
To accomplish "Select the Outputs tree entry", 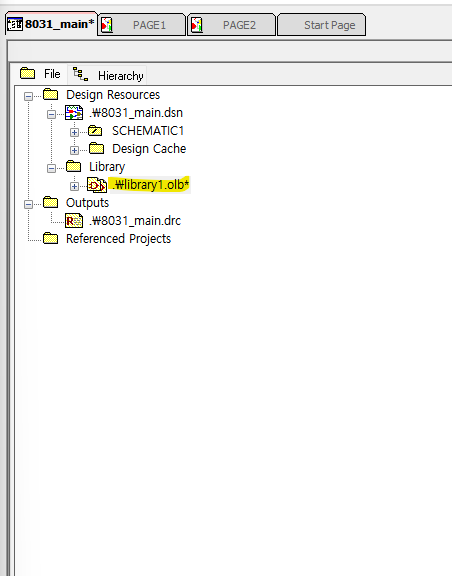I will [87, 203].
